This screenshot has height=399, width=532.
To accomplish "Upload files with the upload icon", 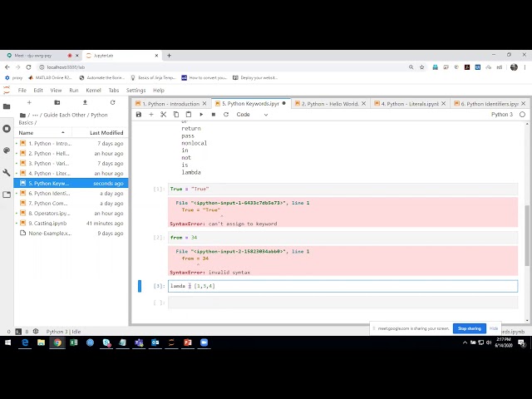I will point(85,102).
